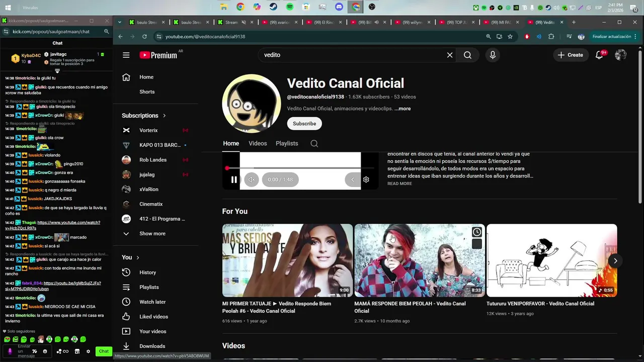Show next For You videos arrow

click(615, 260)
